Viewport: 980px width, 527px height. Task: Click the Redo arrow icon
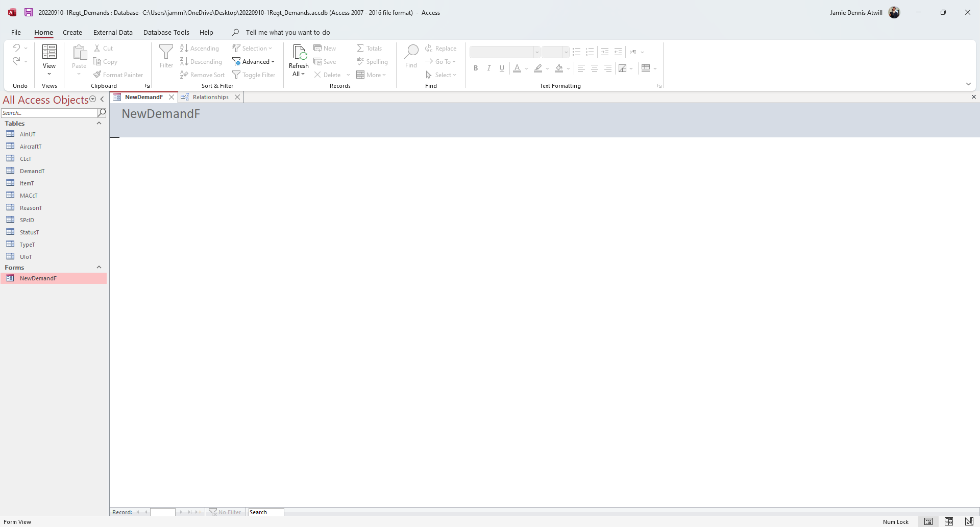click(x=16, y=61)
